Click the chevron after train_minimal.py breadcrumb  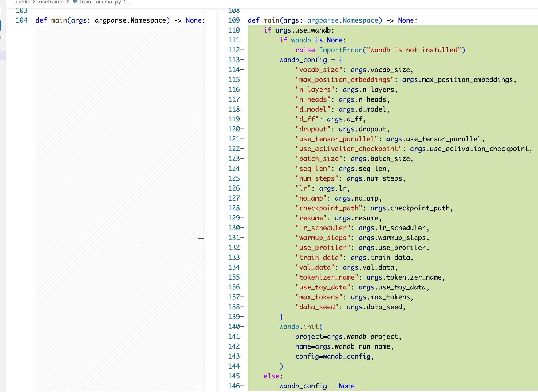(125, 2)
